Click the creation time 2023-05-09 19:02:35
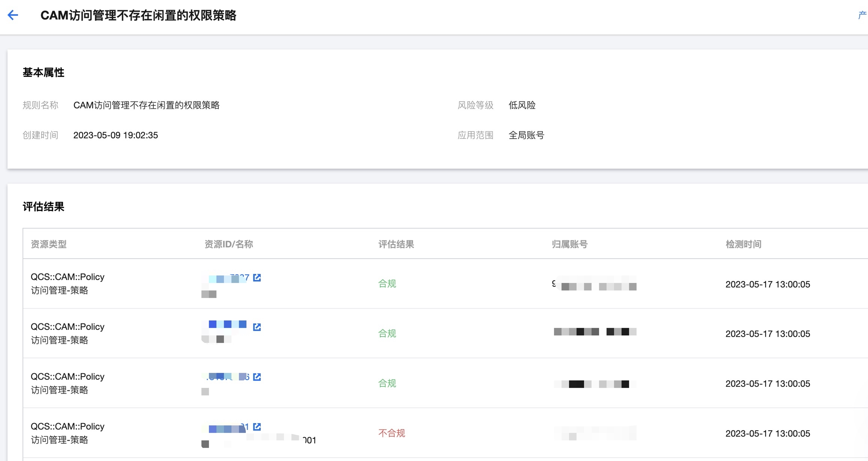The width and height of the screenshot is (868, 461). coord(116,135)
